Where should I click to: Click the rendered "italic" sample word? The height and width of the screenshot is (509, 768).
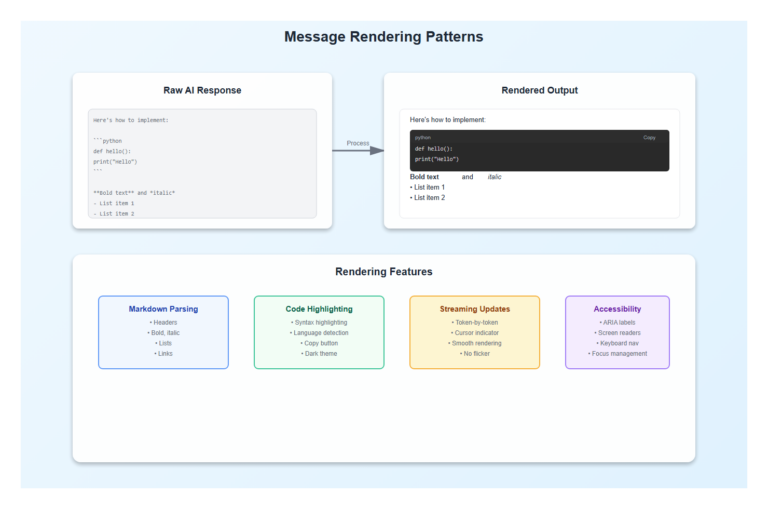494,177
